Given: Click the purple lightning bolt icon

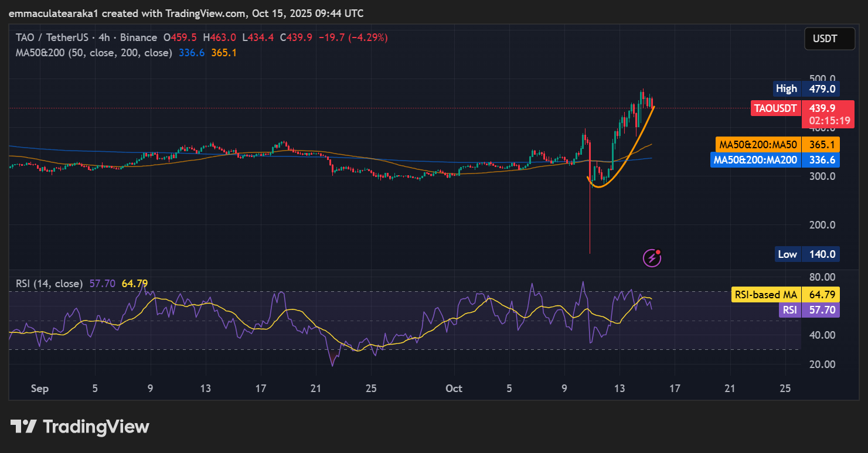Looking at the screenshot, I should 652,258.
